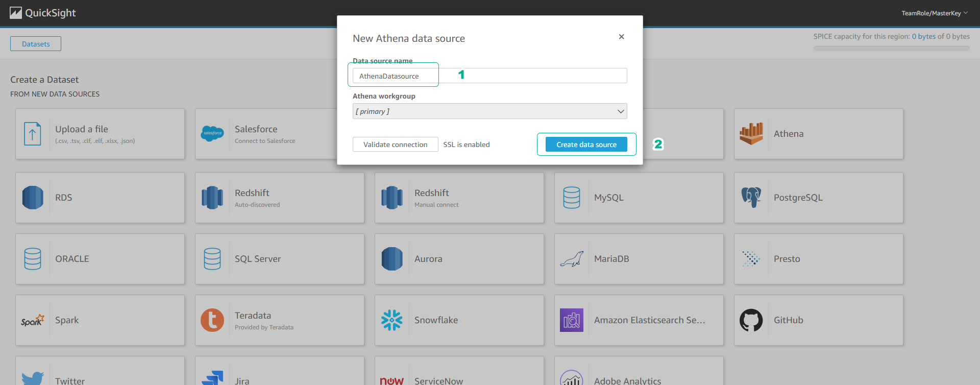Click the 'SSL is enabled' status text
Image resolution: width=980 pixels, height=385 pixels.
(x=467, y=145)
